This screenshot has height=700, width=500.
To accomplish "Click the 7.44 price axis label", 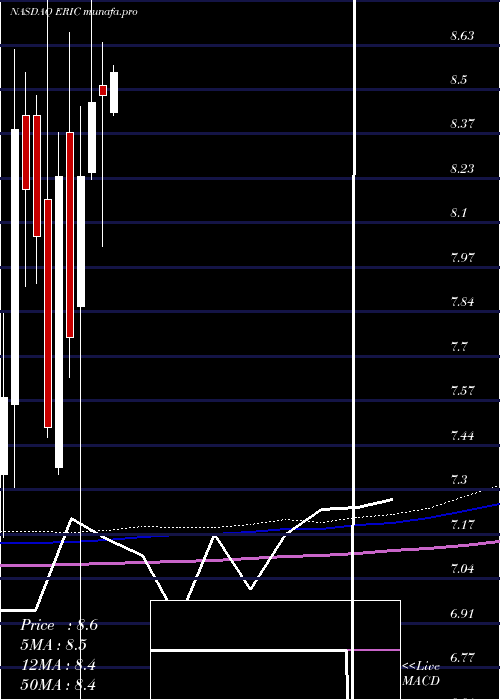I will 462,435.
